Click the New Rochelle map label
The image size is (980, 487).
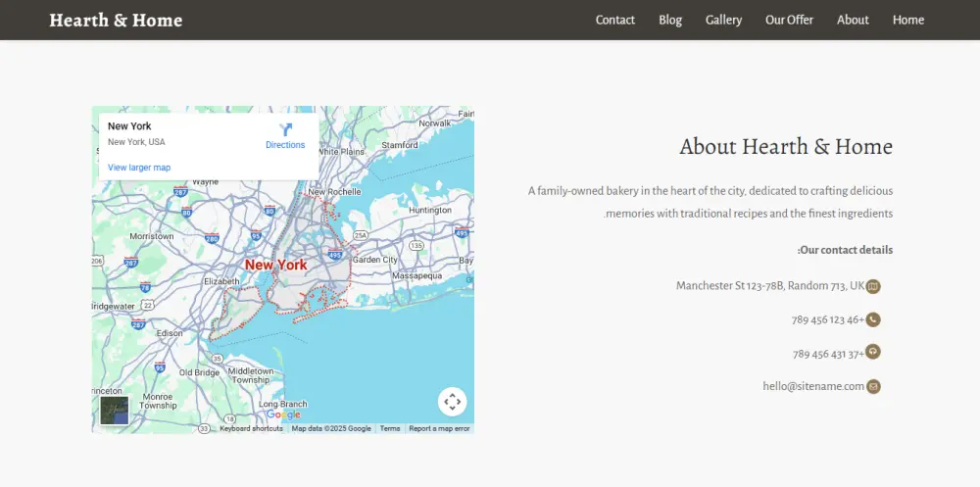point(334,192)
